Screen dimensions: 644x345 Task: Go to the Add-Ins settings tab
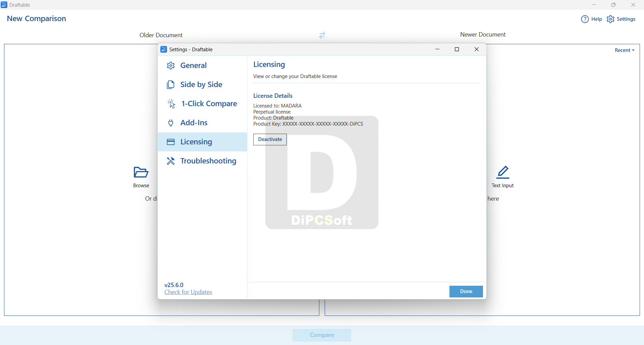[x=202, y=123]
